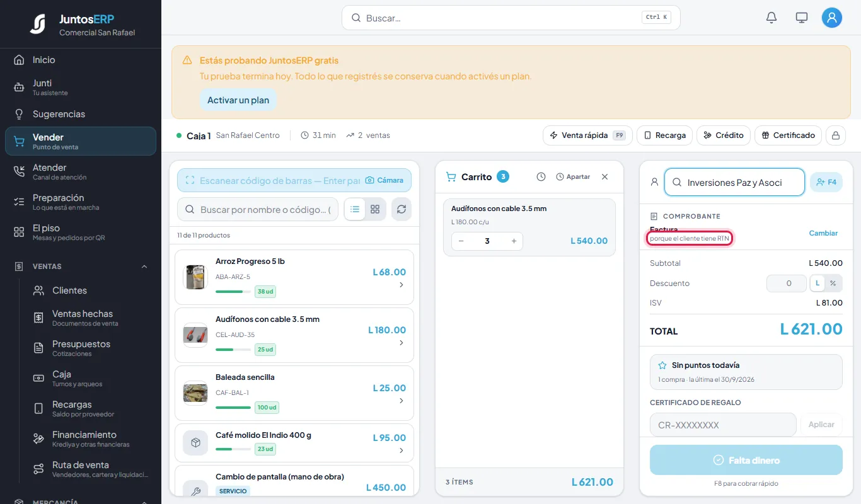Open Ventas hechas
The height and width of the screenshot is (504, 861).
click(x=91, y=318)
